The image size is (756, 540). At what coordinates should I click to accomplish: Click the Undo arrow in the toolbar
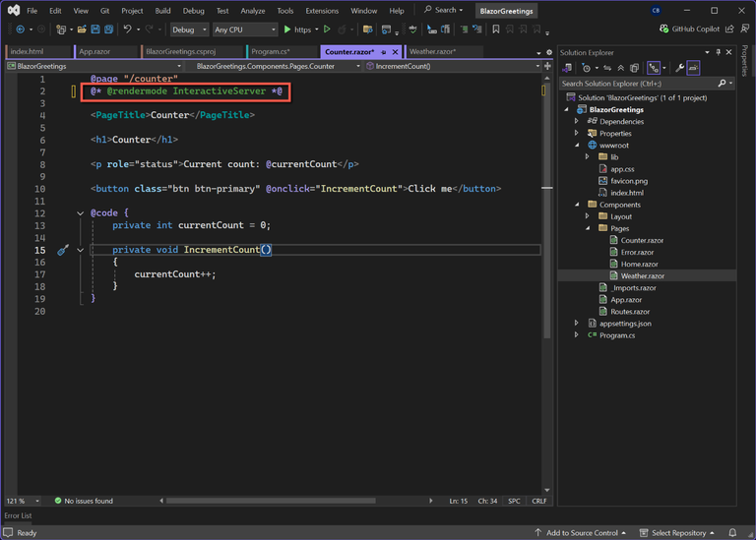tap(128, 30)
